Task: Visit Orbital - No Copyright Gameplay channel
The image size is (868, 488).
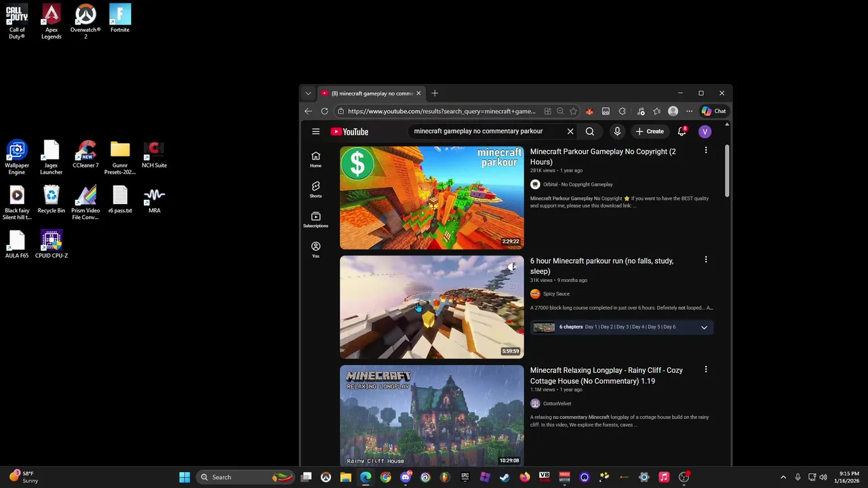Action: [x=578, y=184]
